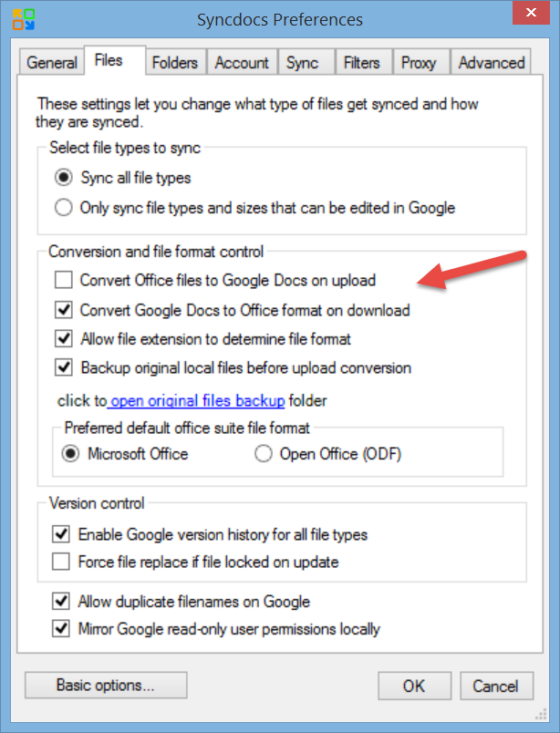Select Microsoft Office as preferred format

125,454
